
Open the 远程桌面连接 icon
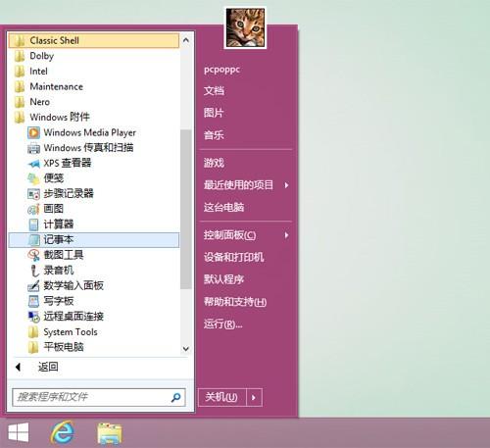(33, 317)
